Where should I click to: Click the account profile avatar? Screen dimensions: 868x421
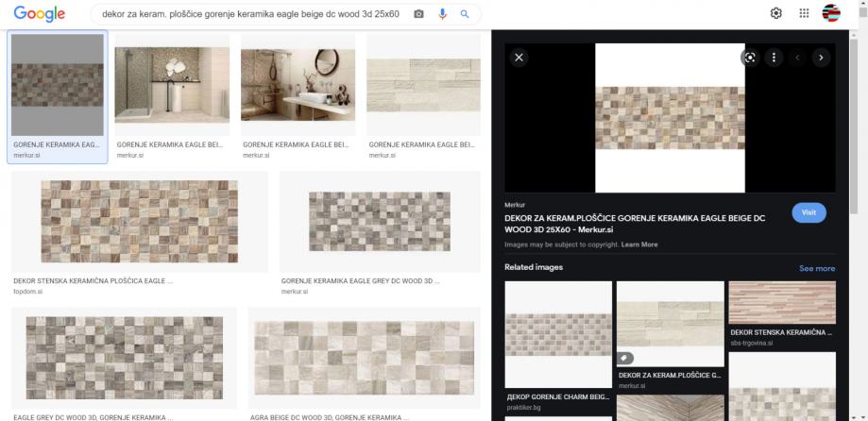tap(831, 13)
